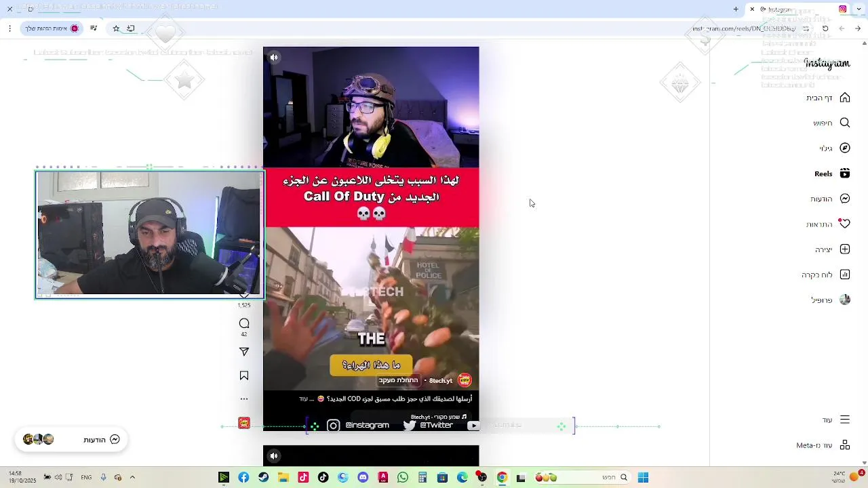Open Facebook from the taskbar
This screenshot has height=488, width=868.
(243, 478)
